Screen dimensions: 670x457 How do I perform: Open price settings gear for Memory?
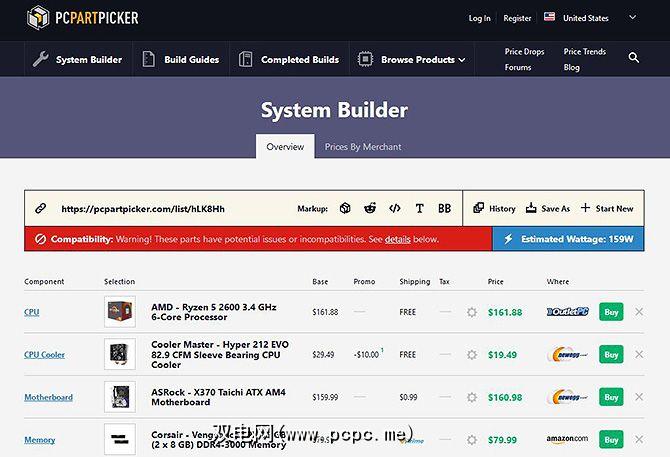(472, 440)
